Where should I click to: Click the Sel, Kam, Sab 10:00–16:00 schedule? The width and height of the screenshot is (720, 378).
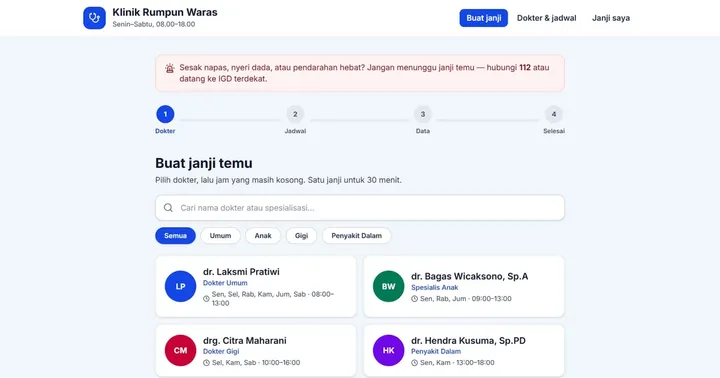256,363
